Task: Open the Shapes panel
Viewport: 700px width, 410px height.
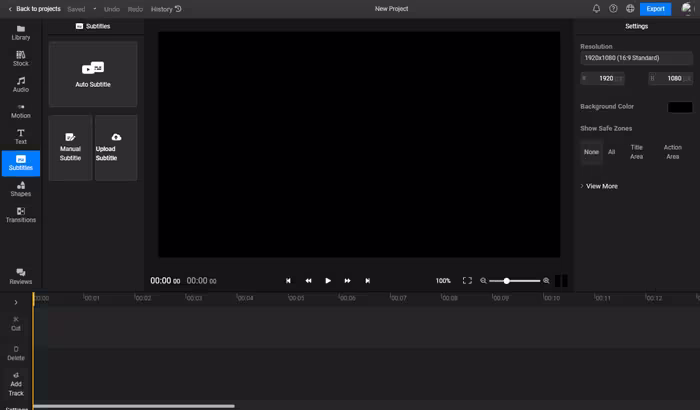Action: tap(21, 189)
